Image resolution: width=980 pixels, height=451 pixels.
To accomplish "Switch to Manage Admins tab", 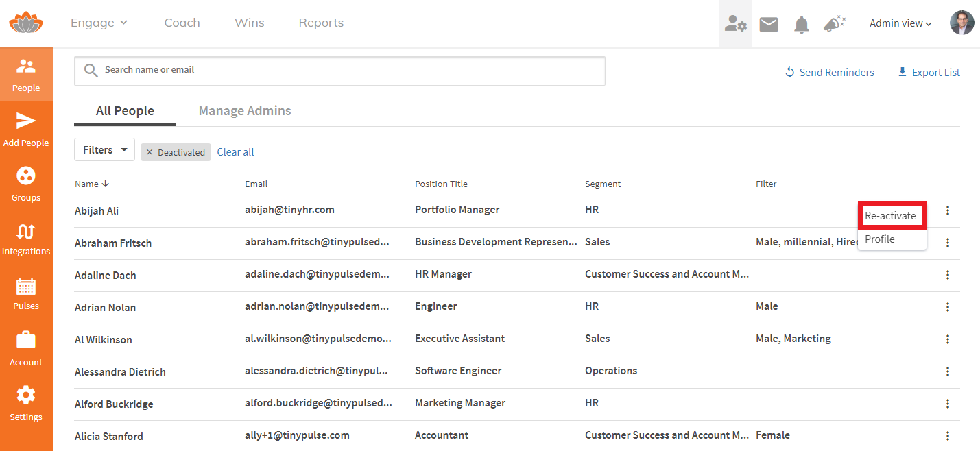I will point(245,111).
